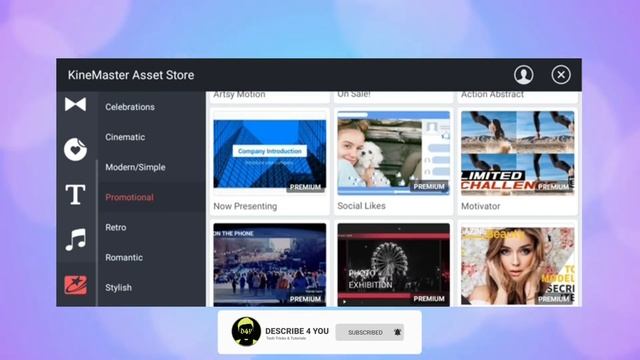Open the account profile icon
The width and height of the screenshot is (640, 360).
tap(523, 75)
